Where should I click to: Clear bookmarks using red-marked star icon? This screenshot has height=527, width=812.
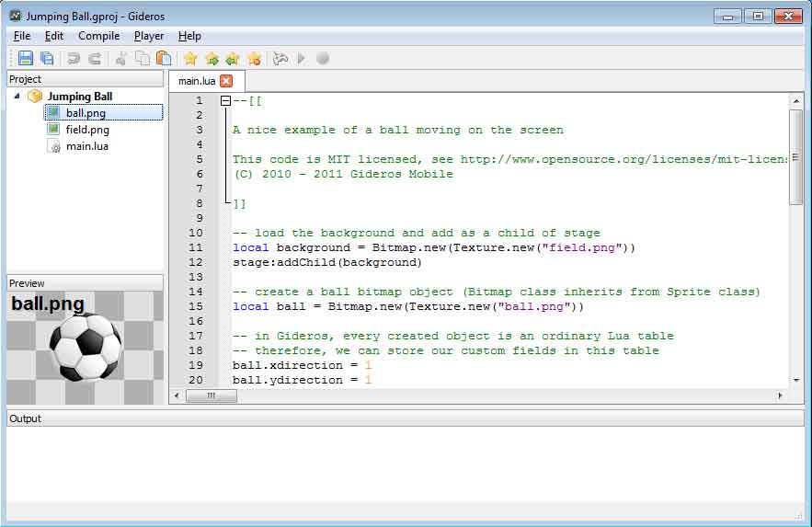tap(254, 59)
